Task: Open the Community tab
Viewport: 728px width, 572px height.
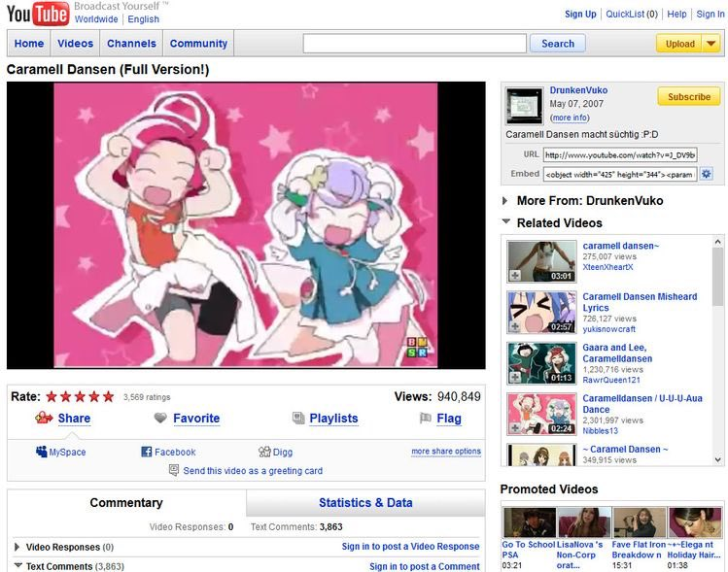Action: (x=198, y=44)
